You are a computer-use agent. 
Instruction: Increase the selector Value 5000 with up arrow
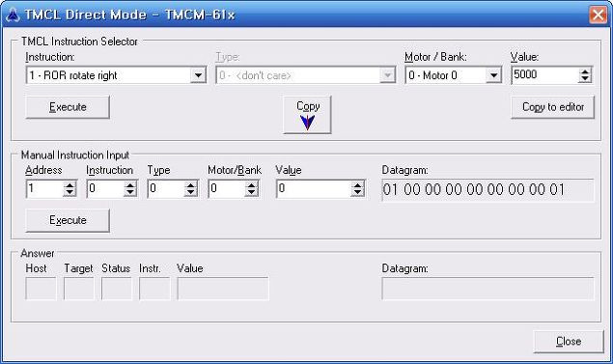(585, 71)
